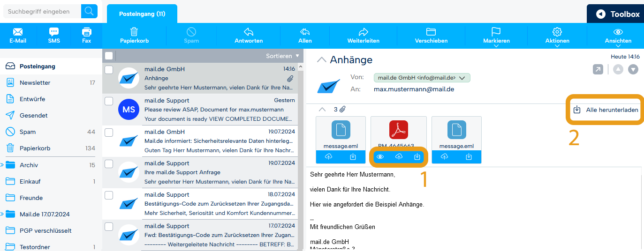Screen dimensions: 644x251
Task: Tick checkbox for Mail.de informiert email
Action: pos(109,133)
